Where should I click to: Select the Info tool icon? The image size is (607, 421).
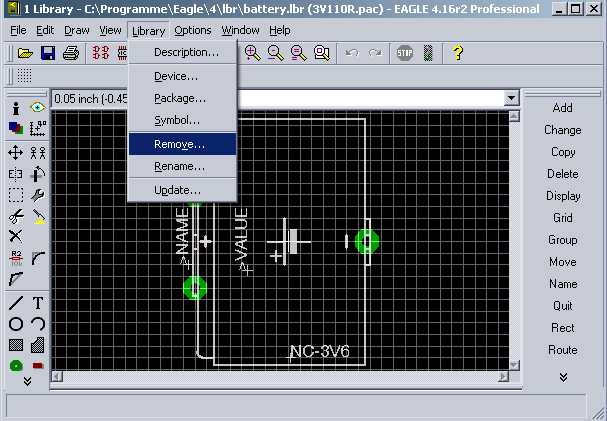pos(16,108)
